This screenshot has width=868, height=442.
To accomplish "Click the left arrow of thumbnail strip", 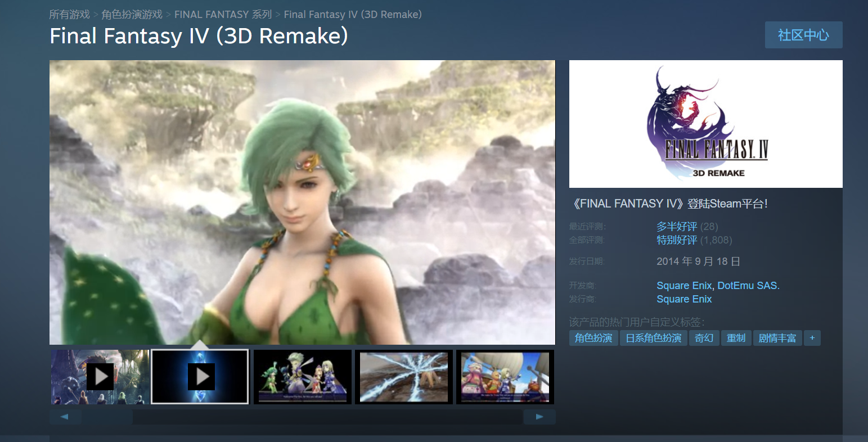I will coord(64,417).
